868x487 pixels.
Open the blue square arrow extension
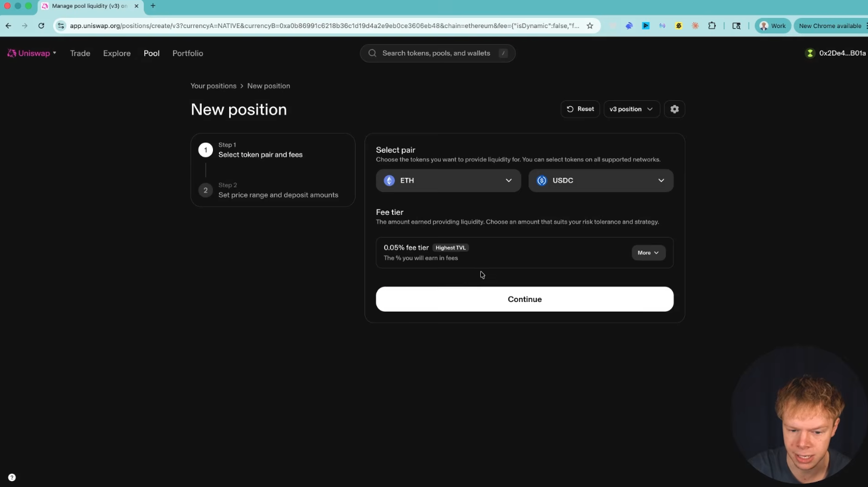click(645, 26)
